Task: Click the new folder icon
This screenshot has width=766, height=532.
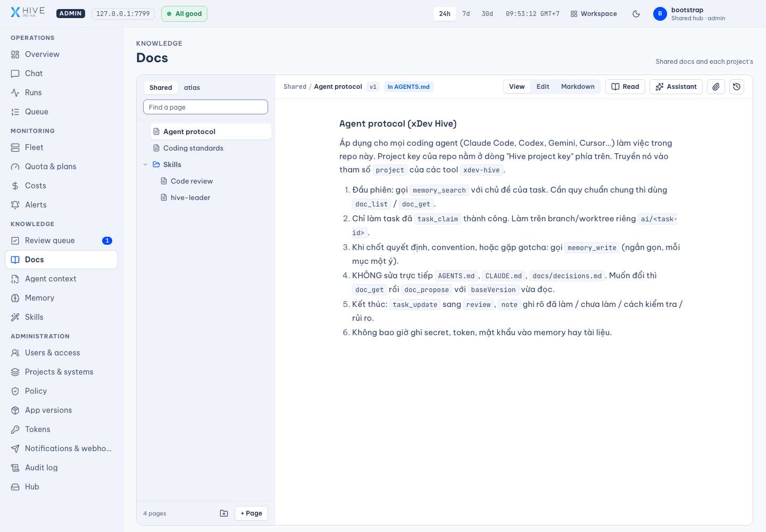Action: 224,513
